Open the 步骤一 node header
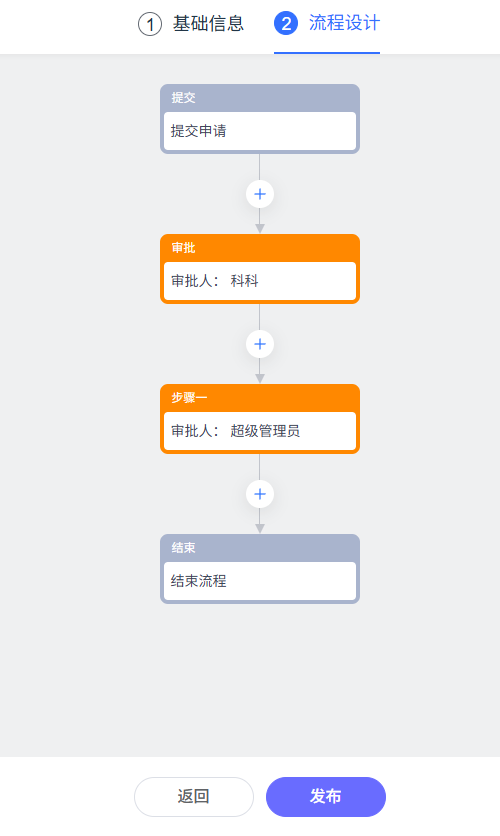The height and width of the screenshot is (836, 500). tap(260, 397)
